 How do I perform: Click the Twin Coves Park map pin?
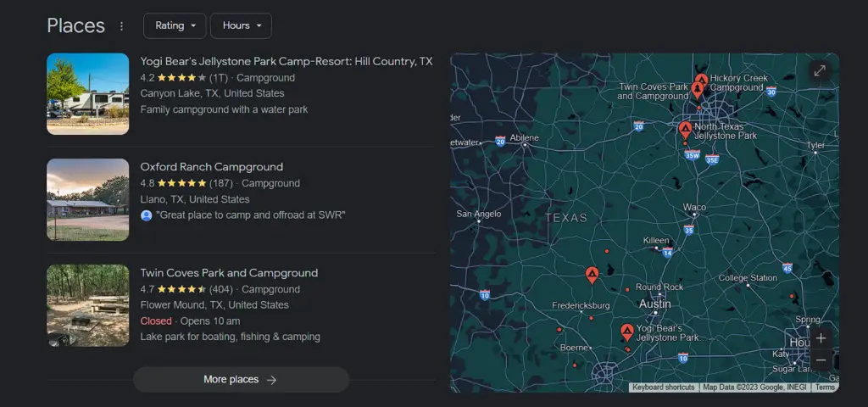coord(697,90)
